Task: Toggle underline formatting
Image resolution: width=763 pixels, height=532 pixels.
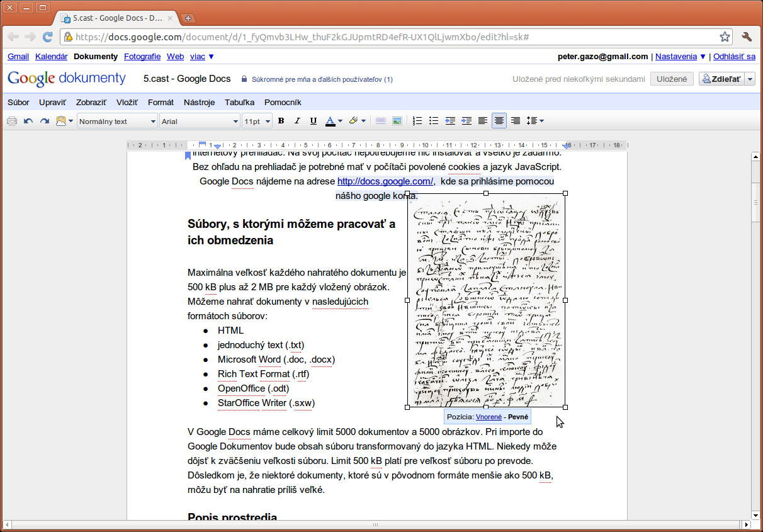Action: click(312, 121)
